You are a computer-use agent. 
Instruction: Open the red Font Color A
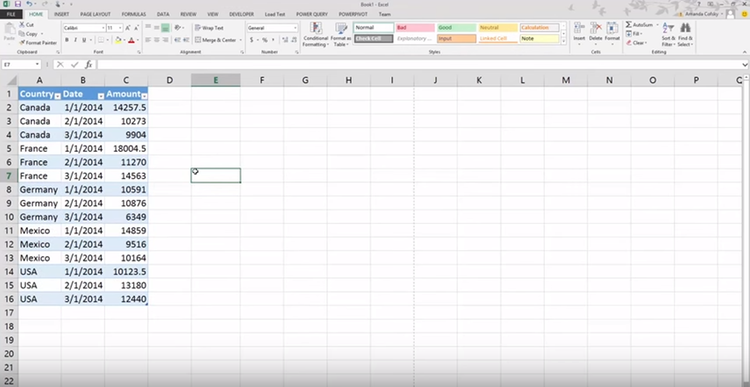[x=131, y=40]
